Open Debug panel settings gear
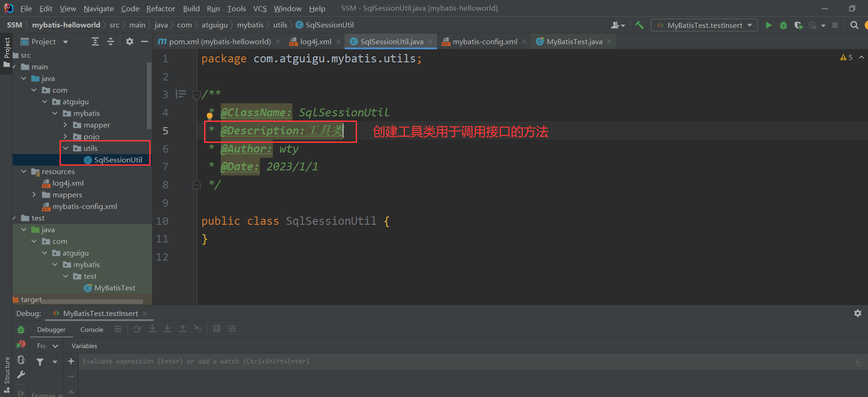Viewport: 868px width, 397px height. pos(858,313)
